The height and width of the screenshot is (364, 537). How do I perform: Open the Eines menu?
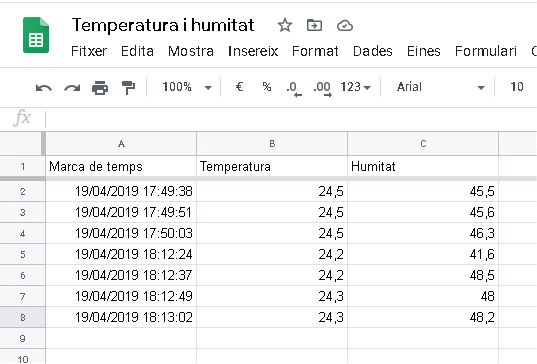point(424,51)
